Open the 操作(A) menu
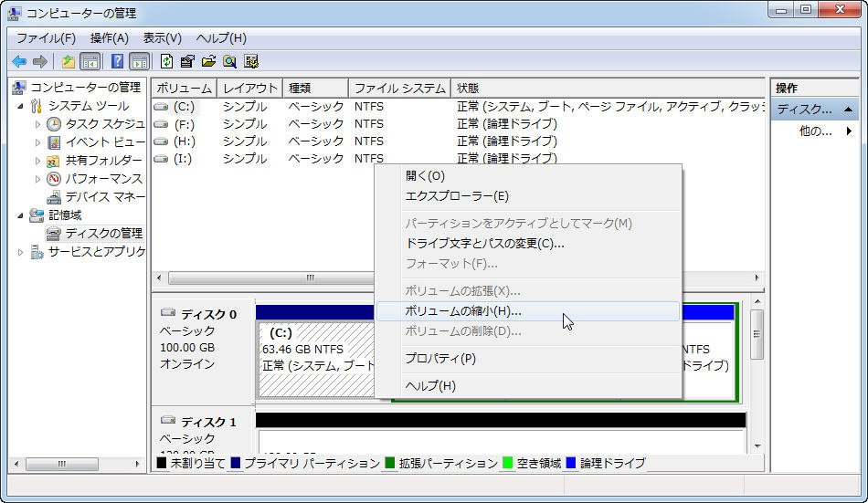The width and height of the screenshot is (868, 503). pyautogui.click(x=109, y=38)
